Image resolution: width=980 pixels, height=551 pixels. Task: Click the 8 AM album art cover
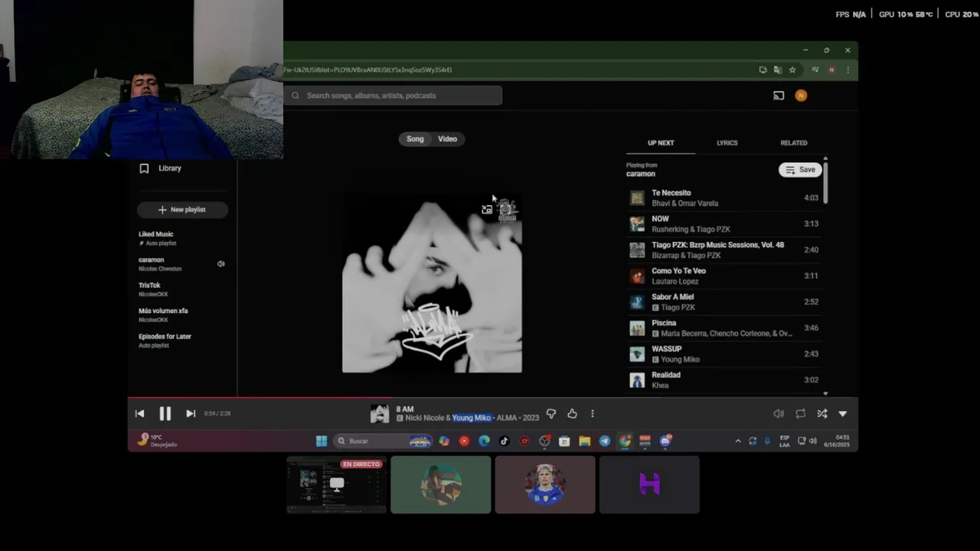pyautogui.click(x=432, y=283)
